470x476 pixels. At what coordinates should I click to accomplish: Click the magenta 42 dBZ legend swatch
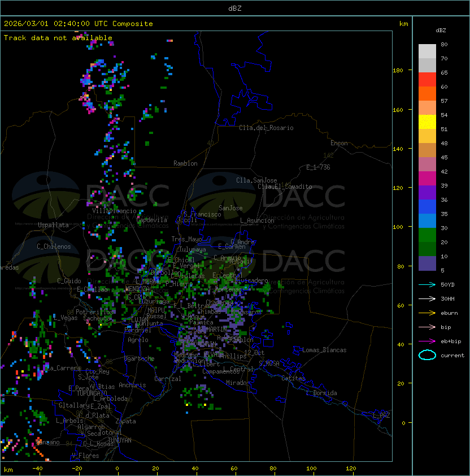(427, 179)
